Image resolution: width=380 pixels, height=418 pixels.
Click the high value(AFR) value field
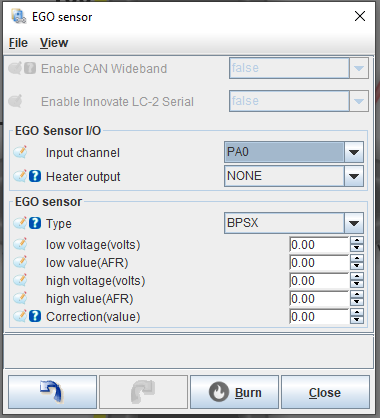[x=319, y=299]
